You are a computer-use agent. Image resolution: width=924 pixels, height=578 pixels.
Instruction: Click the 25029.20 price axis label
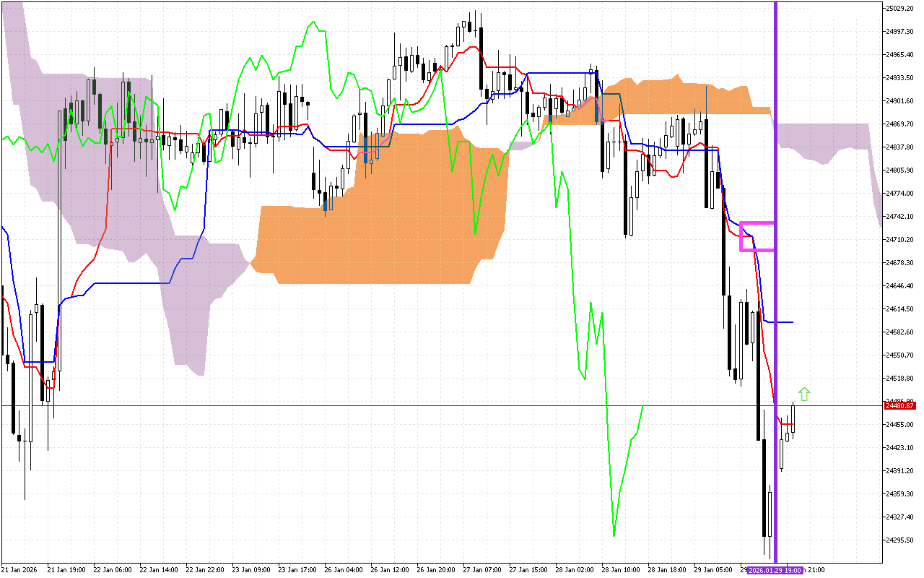tap(899, 9)
